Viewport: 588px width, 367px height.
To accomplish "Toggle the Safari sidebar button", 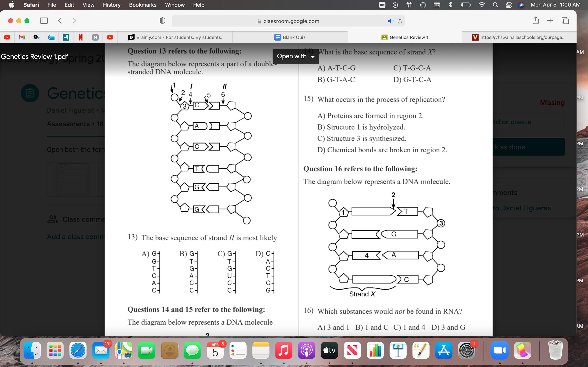I will (x=44, y=21).
